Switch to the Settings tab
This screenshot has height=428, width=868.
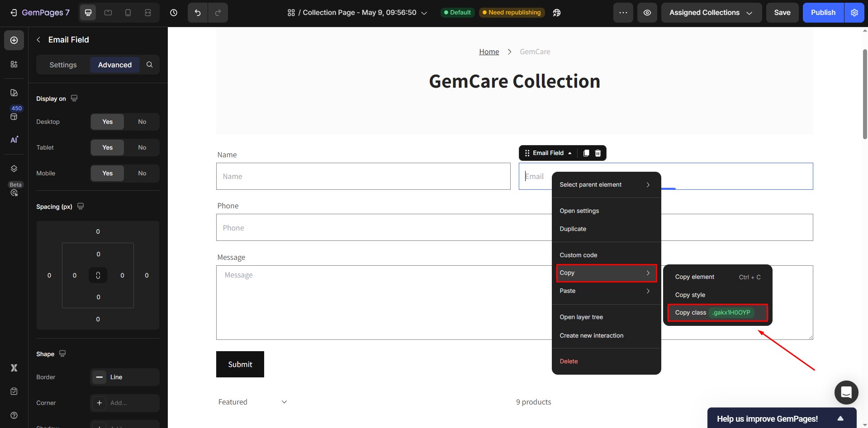coord(63,65)
